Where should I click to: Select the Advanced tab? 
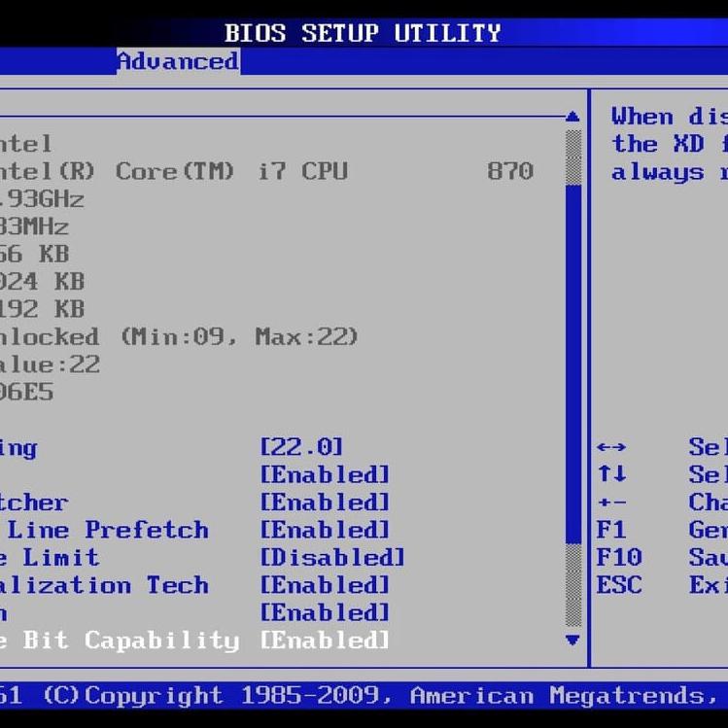pos(177,61)
